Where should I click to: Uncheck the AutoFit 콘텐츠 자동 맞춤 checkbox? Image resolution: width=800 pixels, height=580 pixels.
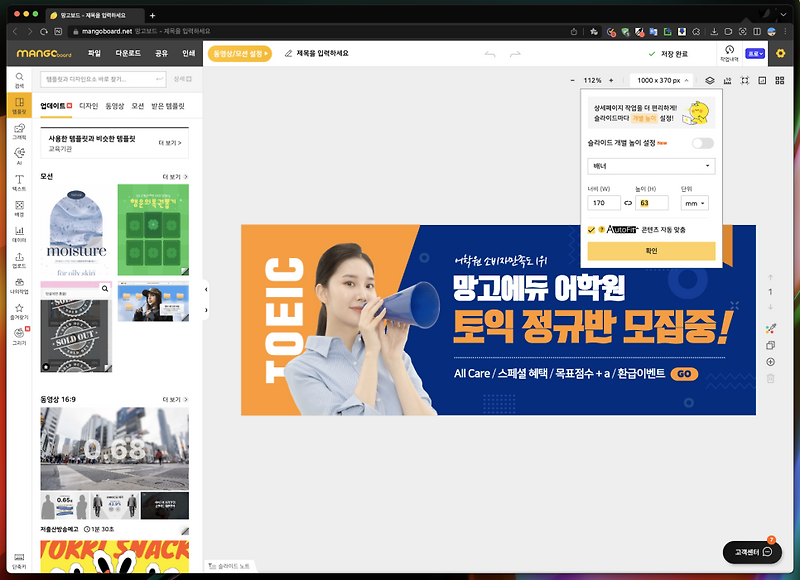pyautogui.click(x=591, y=230)
